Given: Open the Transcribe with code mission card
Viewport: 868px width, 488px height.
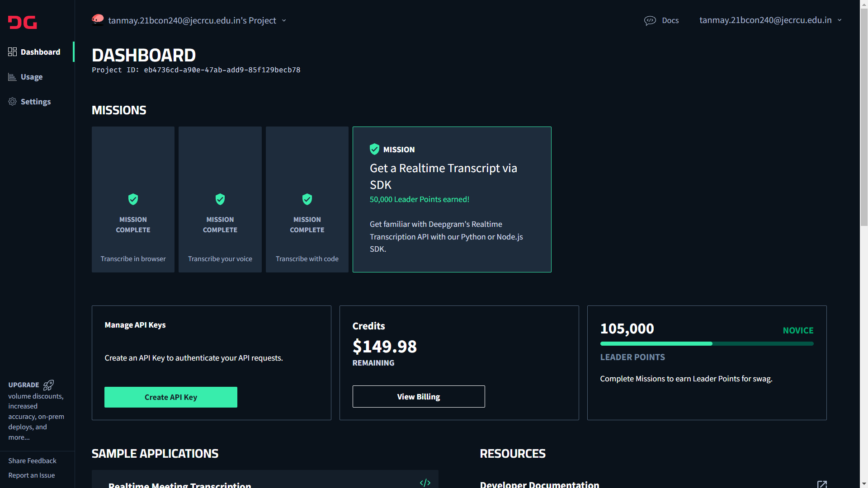Looking at the screenshot, I should (x=307, y=199).
